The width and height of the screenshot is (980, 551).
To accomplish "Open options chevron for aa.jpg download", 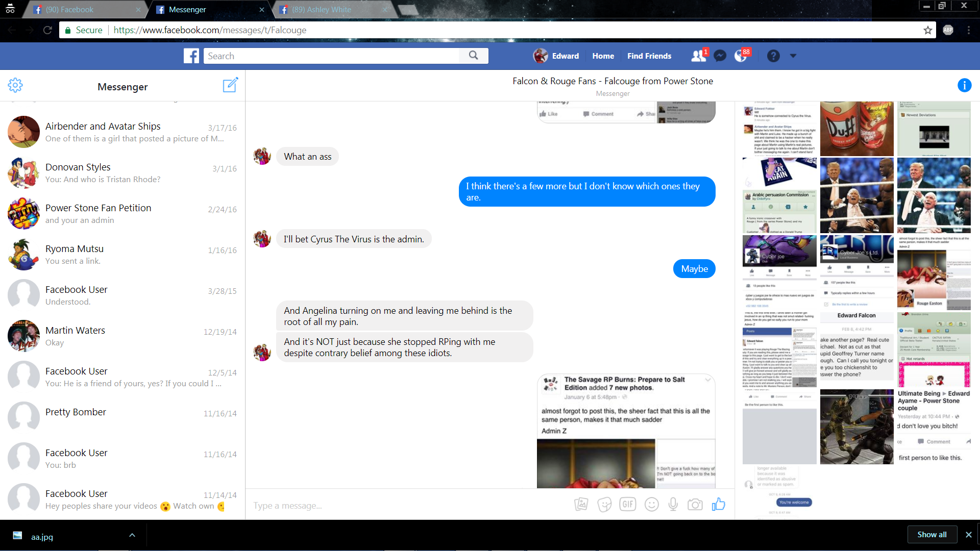I will click(x=132, y=535).
